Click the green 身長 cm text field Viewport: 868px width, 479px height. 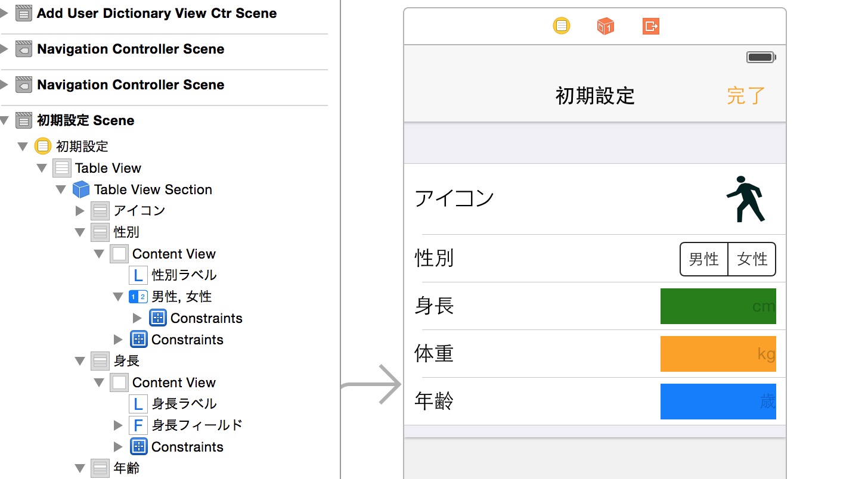click(x=718, y=306)
